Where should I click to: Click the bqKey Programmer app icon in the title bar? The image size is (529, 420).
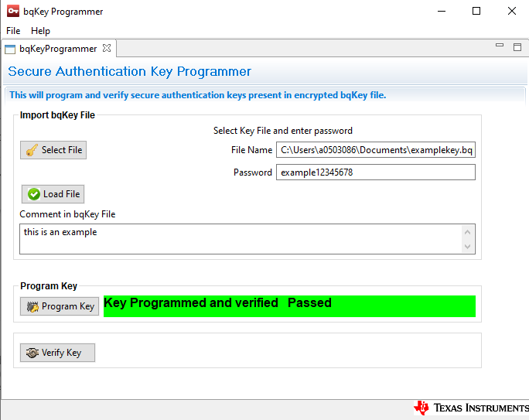coord(13,11)
